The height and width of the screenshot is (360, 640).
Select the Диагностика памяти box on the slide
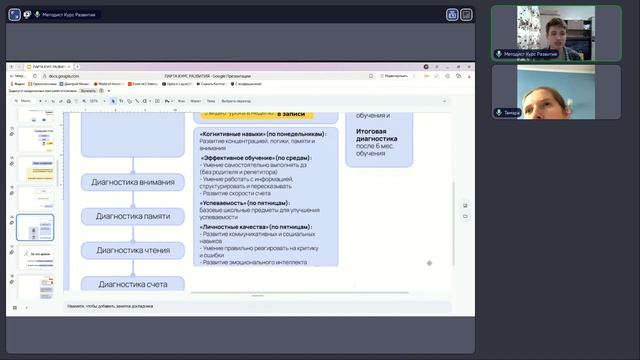[x=133, y=216]
